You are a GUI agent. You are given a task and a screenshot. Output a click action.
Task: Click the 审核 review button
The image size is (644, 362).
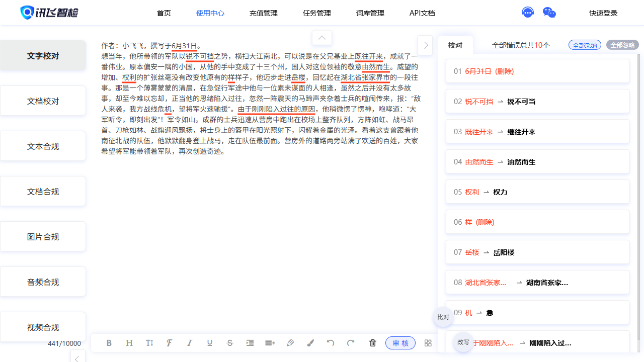(x=400, y=343)
